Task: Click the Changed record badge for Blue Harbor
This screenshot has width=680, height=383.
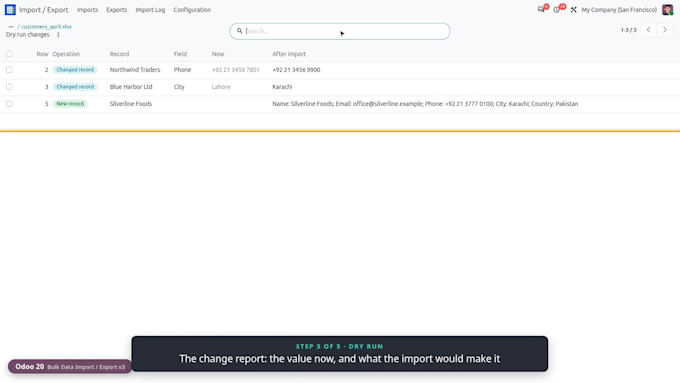Action: click(75, 87)
